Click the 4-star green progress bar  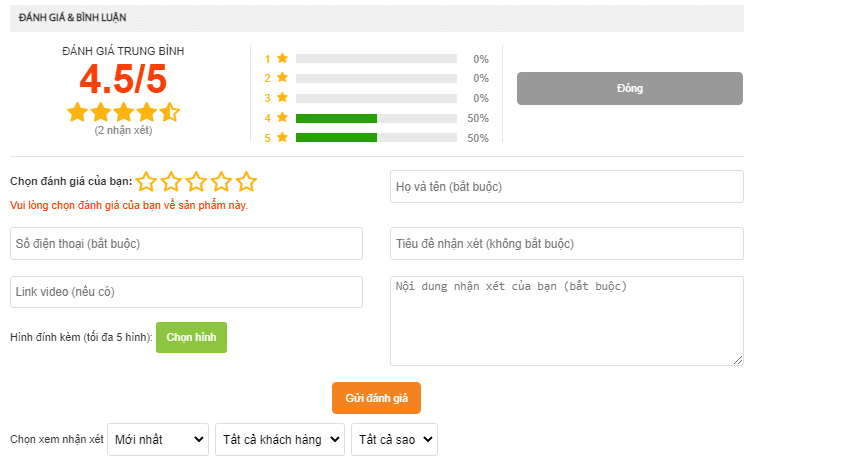tap(337, 118)
